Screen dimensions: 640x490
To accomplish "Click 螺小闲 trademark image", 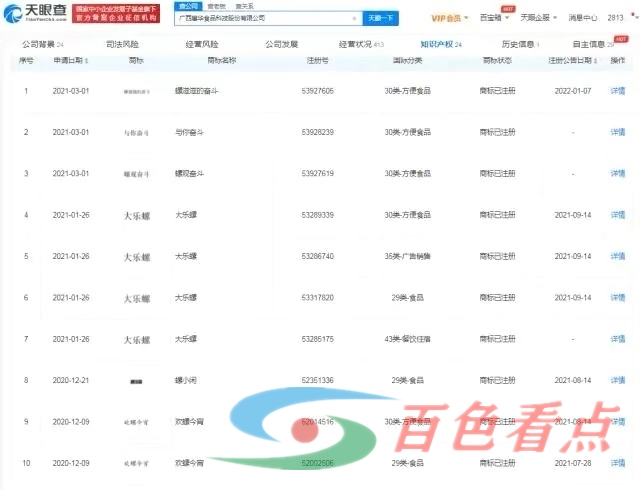I will tap(136, 381).
